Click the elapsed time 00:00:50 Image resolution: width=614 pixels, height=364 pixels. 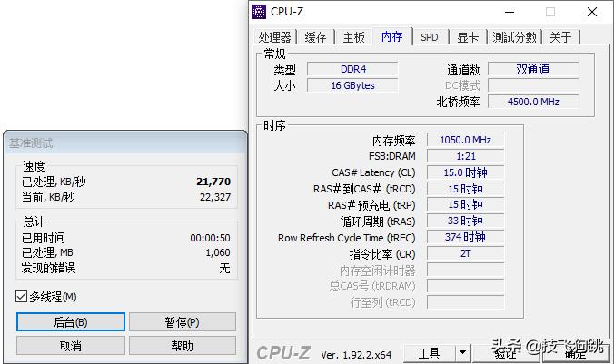(211, 238)
